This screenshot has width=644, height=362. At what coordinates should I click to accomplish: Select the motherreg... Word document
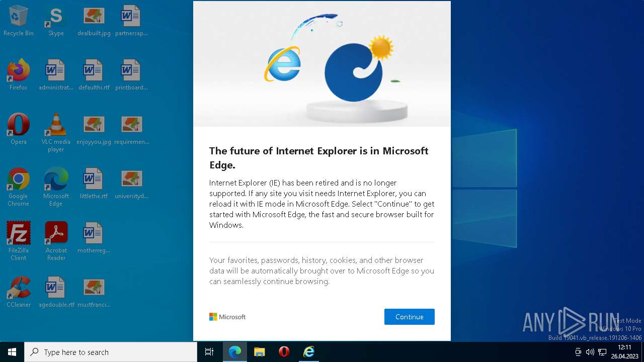coord(94,238)
